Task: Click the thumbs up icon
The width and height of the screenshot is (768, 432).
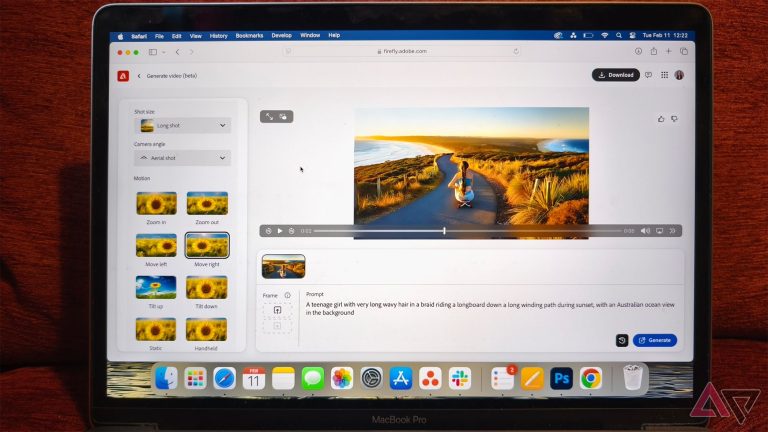Action: coord(661,119)
